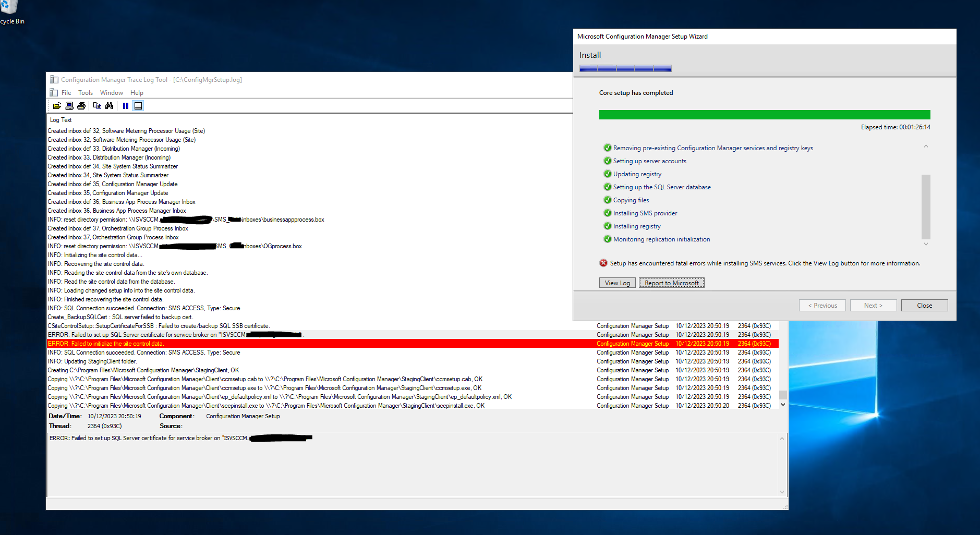The height and width of the screenshot is (535, 980).
Task: Click the Next button in Setup Wizard
Action: [874, 306]
